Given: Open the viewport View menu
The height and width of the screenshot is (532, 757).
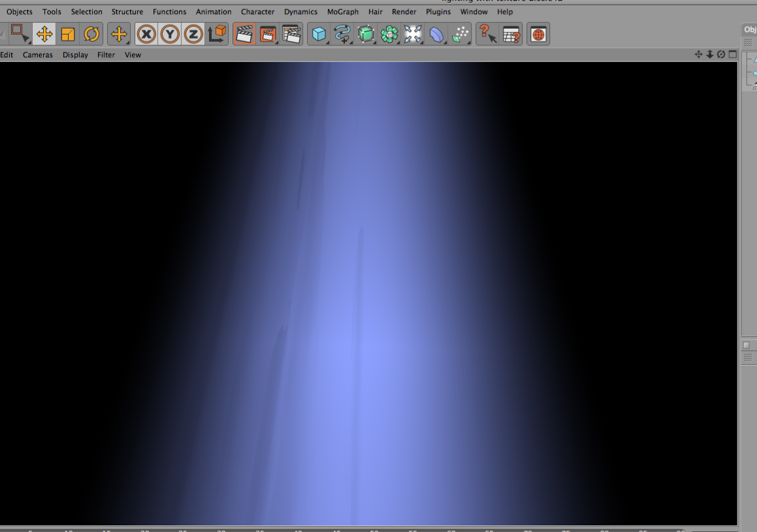Looking at the screenshot, I should [133, 54].
